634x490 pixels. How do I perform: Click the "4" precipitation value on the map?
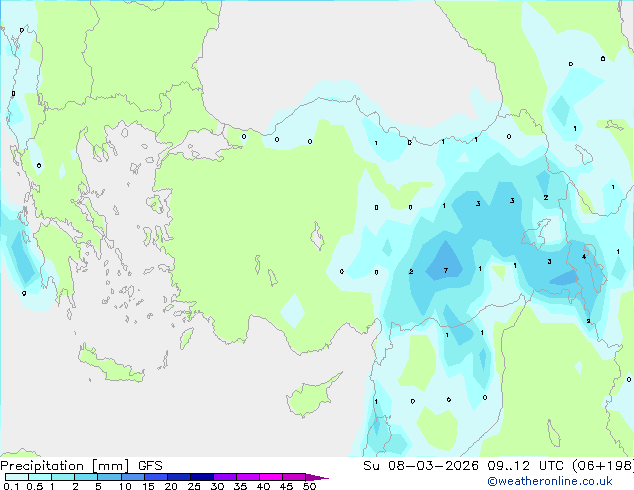pos(584,257)
